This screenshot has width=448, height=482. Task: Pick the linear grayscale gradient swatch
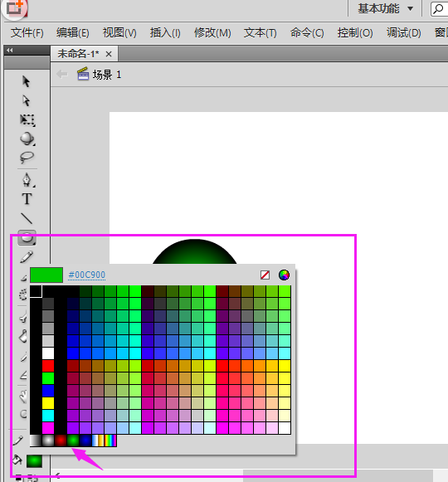36,441
